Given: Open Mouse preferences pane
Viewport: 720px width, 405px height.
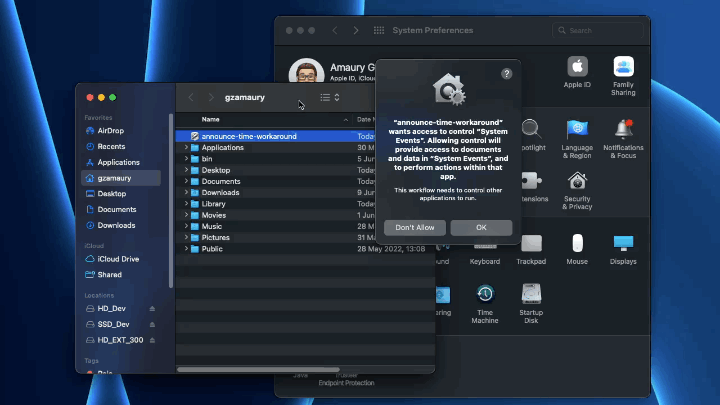Looking at the screenshot, I should coord(577,250).
